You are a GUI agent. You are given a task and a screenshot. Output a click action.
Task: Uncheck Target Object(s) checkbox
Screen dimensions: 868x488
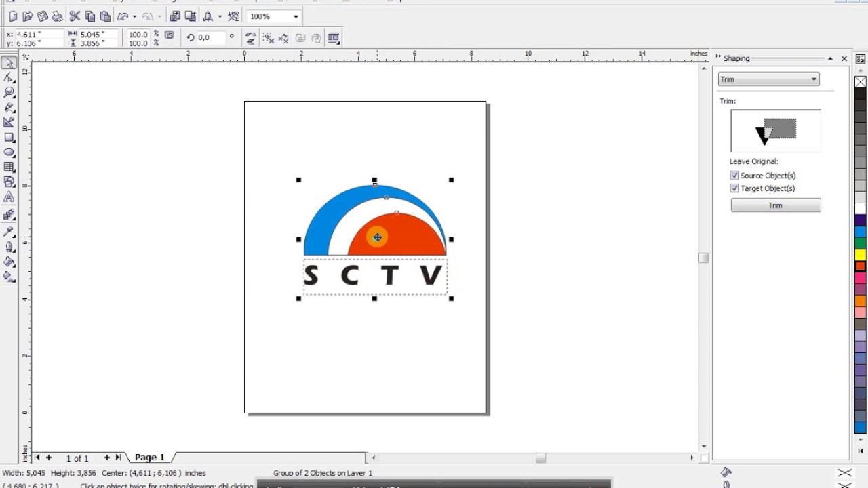[x=734, y=188]
